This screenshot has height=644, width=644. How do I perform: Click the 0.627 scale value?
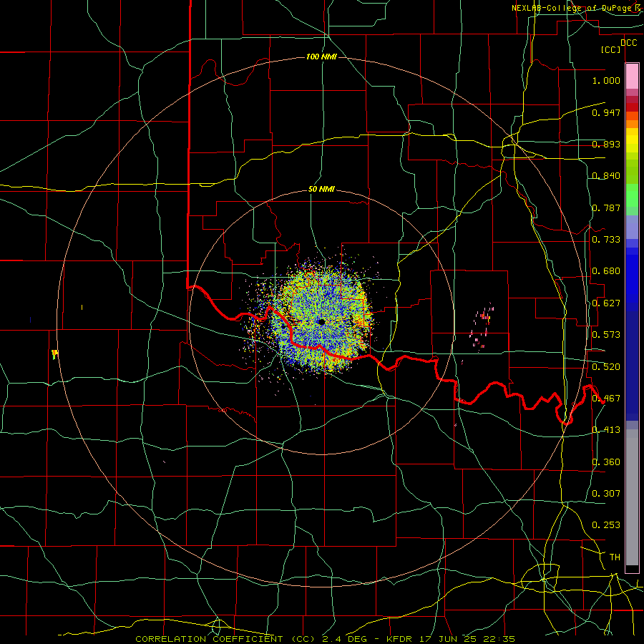coord(606,303)
